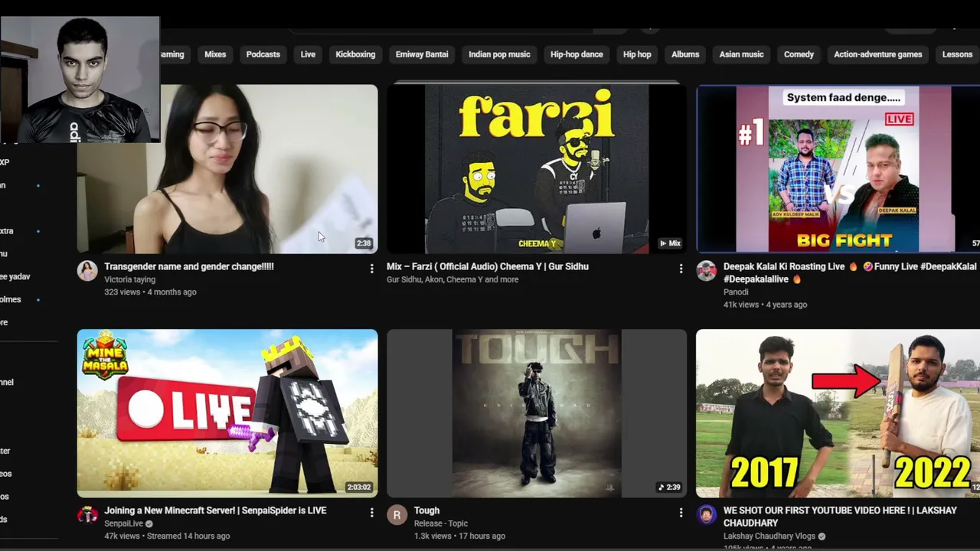Click '47k views • Streamed 14 hours ago'
The height and width of the screenshot is (551, 980).
(167, 536)
